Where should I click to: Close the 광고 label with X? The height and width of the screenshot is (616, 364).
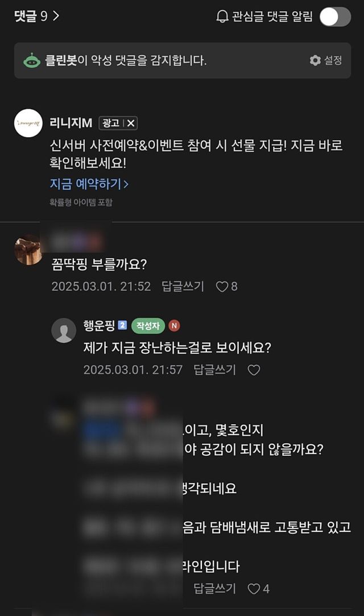pos(131,123)
